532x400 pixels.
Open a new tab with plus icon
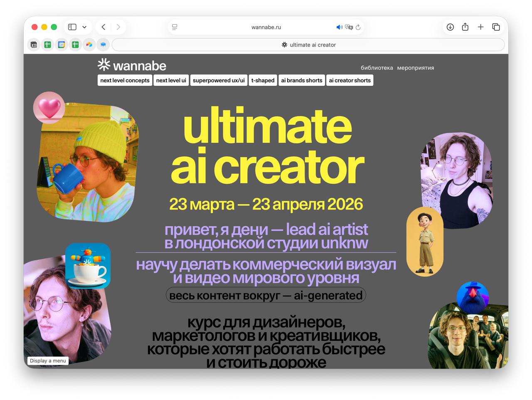[x=480, y=27]
